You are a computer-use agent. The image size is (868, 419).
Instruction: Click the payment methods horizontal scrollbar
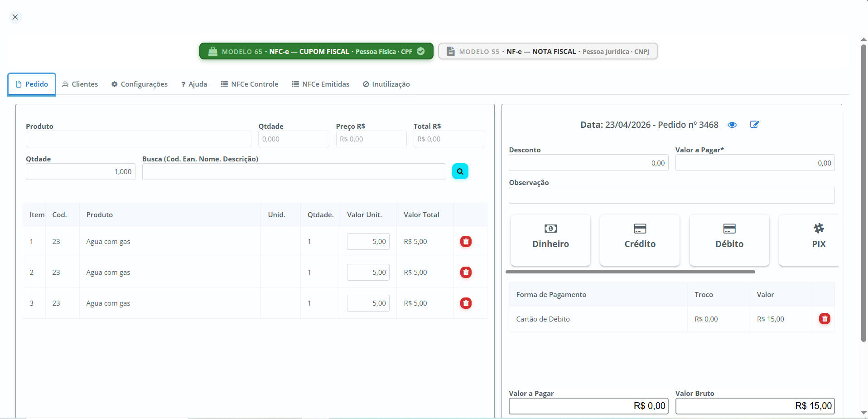(x=630, y=272)
